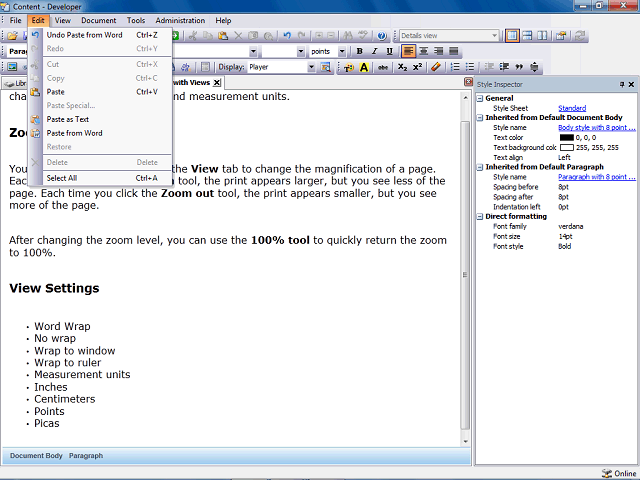The height and width of the screenshot is (480, 640).
Task: Click the bulleted list icon
Action: (x=470, y=67)
